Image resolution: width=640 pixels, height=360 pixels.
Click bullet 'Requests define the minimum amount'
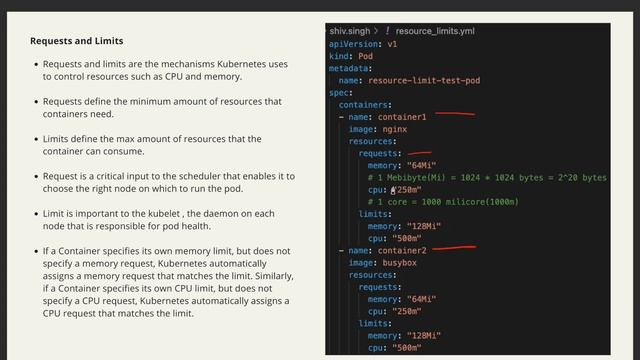coord(162,108)
